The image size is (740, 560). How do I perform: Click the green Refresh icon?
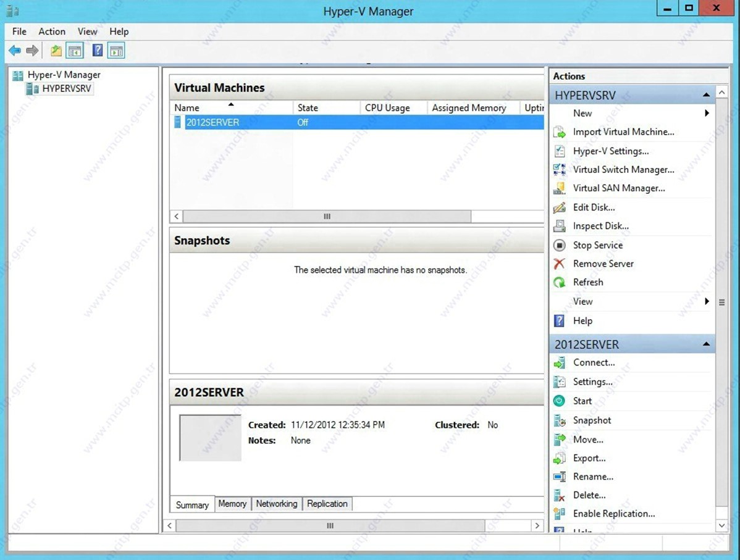click(x=559, y=282)
